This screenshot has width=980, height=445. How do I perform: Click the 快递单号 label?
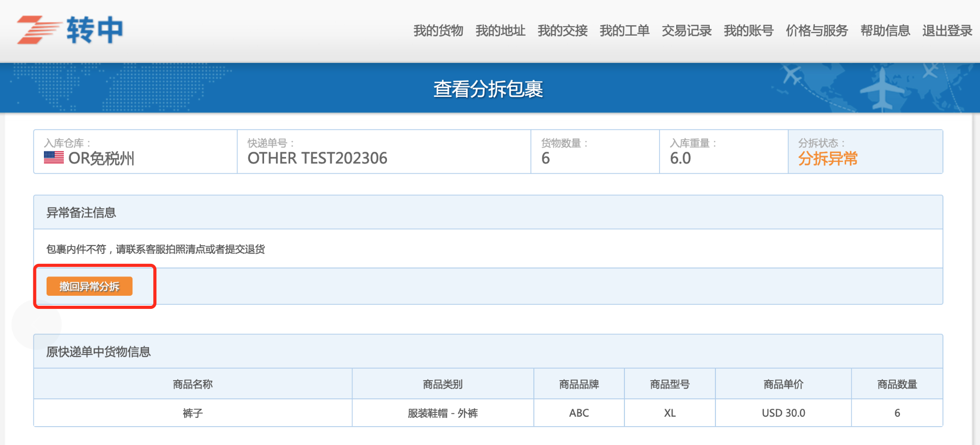click(271, 143)
